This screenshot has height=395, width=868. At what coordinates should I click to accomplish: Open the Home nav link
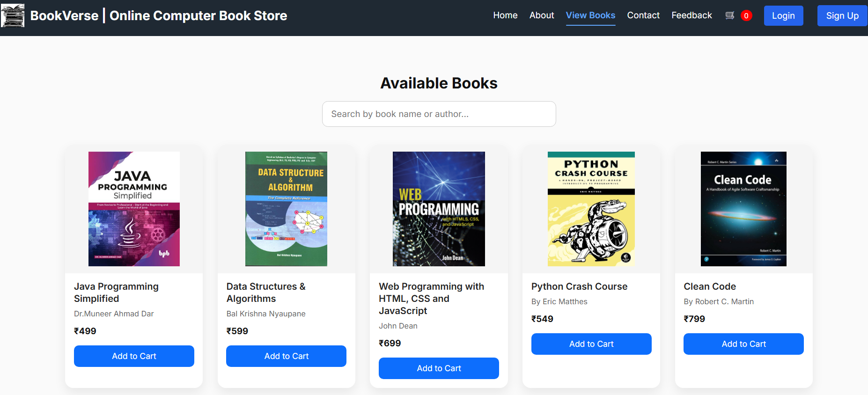coord(505,15)
